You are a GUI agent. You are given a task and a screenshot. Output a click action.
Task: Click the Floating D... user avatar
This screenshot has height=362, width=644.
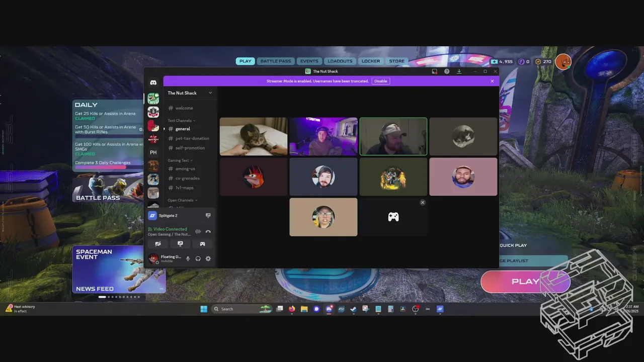(153, 258)
